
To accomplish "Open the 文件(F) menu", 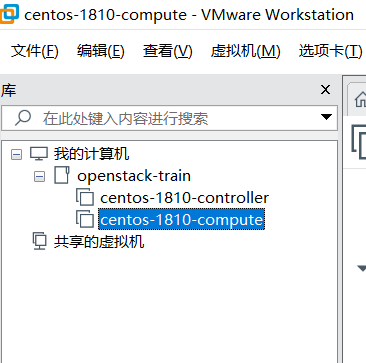I will [x=35, y=51].
